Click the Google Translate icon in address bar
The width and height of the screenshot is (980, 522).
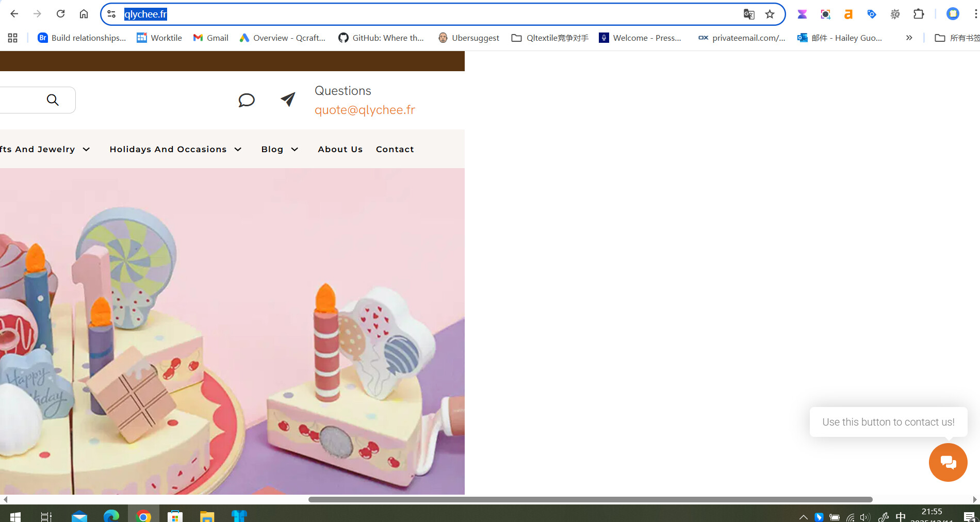click(x=748, y=14)
